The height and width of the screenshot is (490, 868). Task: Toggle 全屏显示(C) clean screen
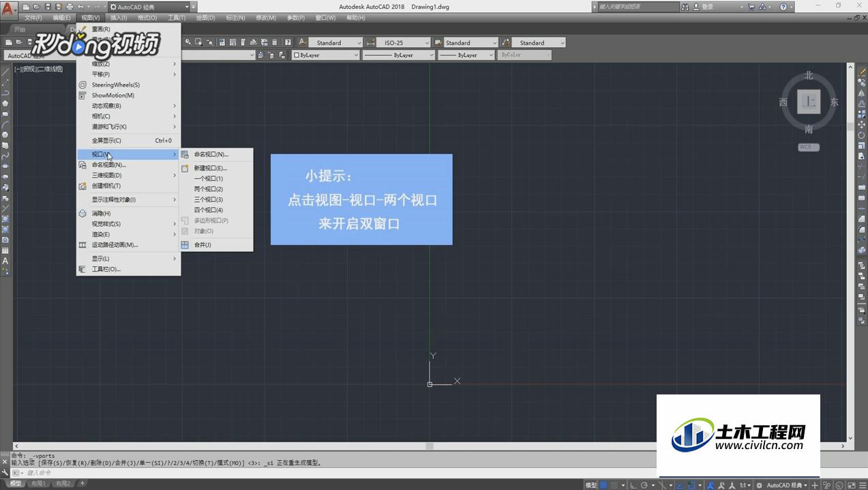pos(128,141)
